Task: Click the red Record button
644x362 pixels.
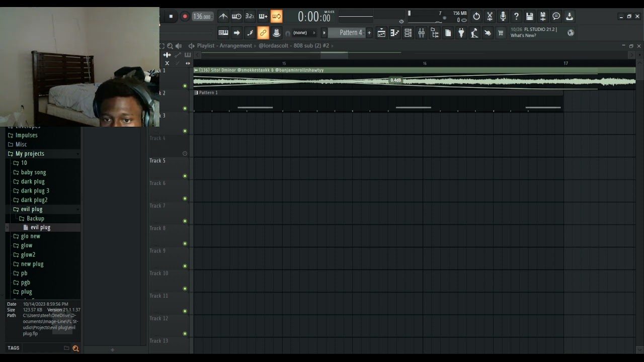Action: tap(185, 17)
